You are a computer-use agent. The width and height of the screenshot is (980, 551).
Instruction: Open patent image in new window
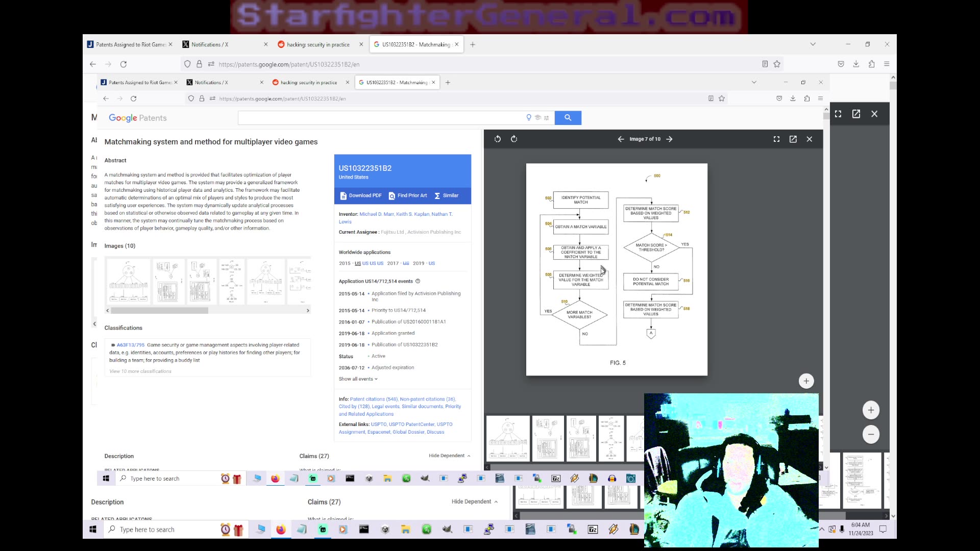click(x=793, y=139)
